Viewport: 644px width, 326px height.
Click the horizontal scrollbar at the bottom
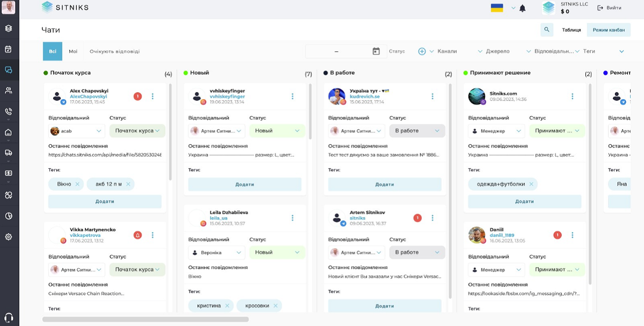[x=145, y=320]
